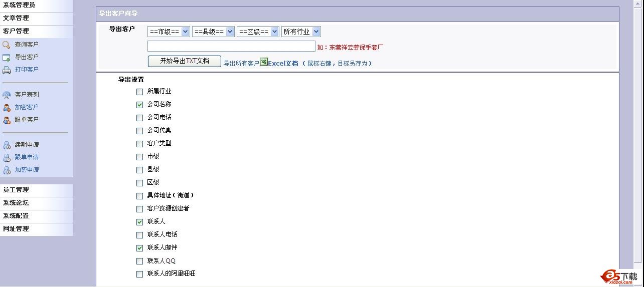The image size is (644, 287).
Task: Click the green Excel file icon
Action: click(263, 62)
